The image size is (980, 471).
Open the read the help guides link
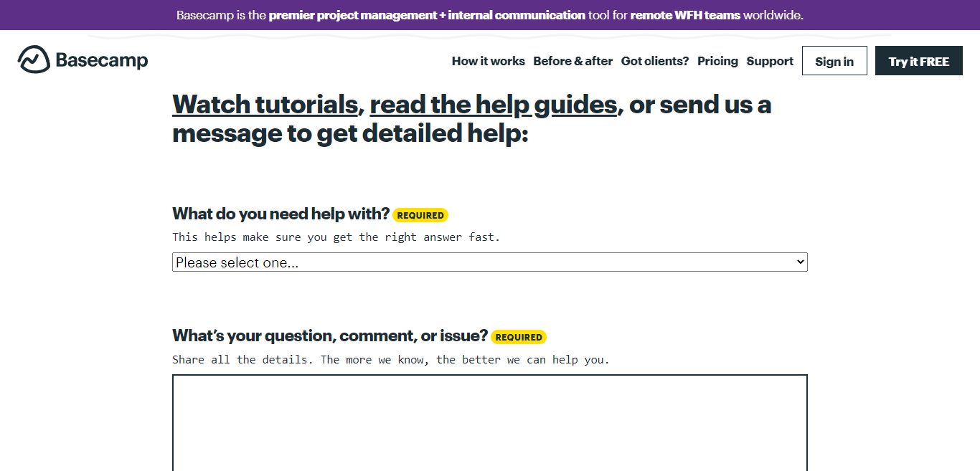click(x=494, y=105)
